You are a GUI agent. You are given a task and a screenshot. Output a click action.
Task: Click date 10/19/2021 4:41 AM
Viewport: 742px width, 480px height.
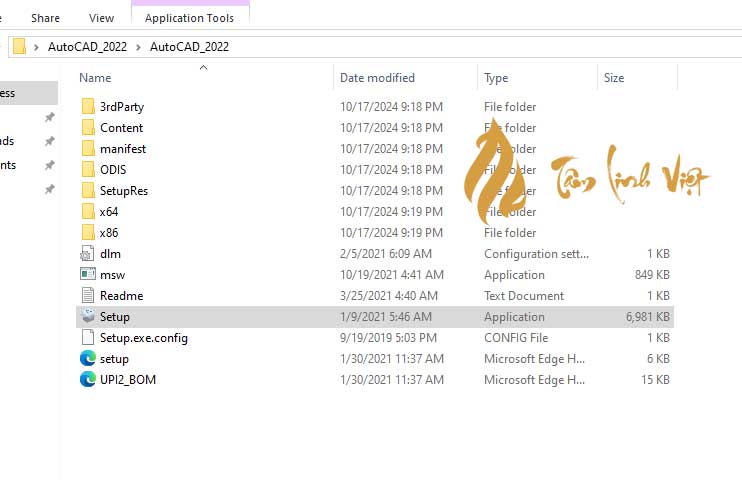(x=392, y=275)
